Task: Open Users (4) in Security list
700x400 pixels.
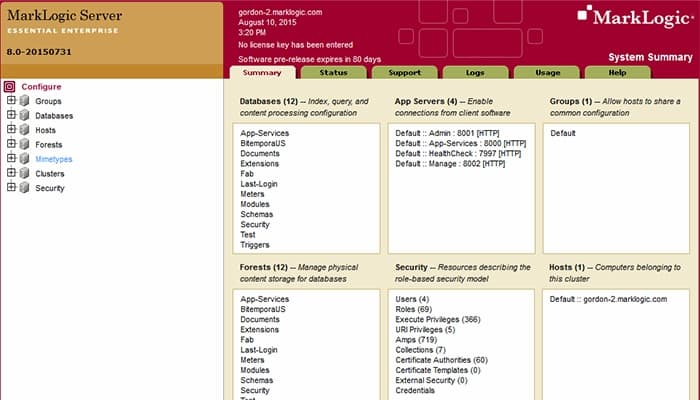Action: pyautogui.click(x=412, y=299)
